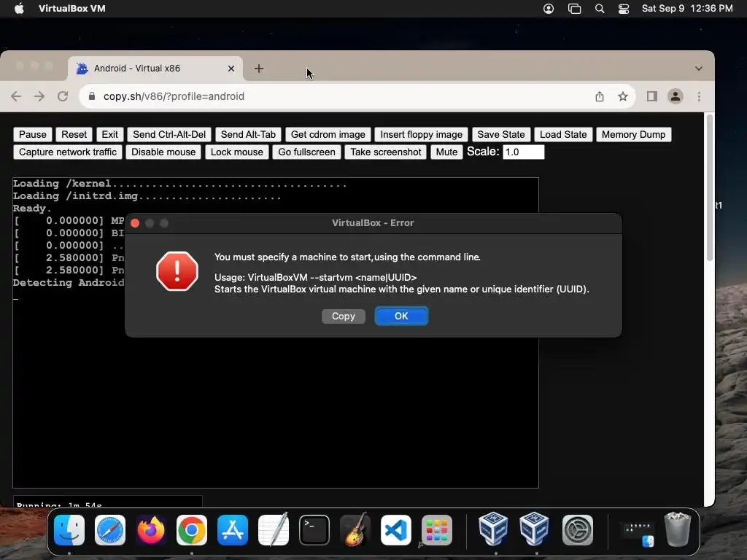This screenshot has width=747, height=560.
Task: Go back in browser history
Action: [16, 96]
